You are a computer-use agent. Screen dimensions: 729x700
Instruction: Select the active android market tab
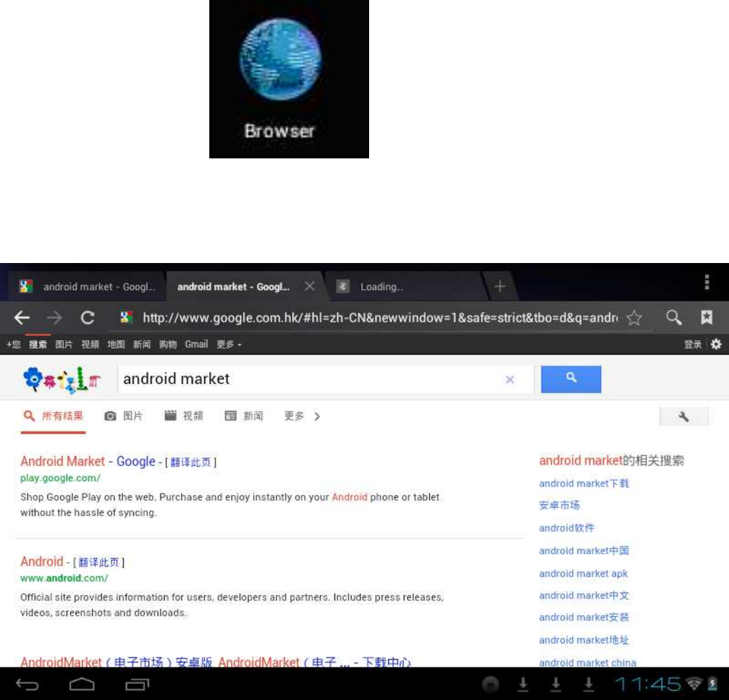tap(233, 287)
